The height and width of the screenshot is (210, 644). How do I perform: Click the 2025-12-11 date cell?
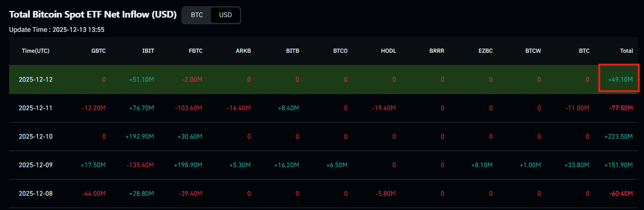click(x=36, y=108)
